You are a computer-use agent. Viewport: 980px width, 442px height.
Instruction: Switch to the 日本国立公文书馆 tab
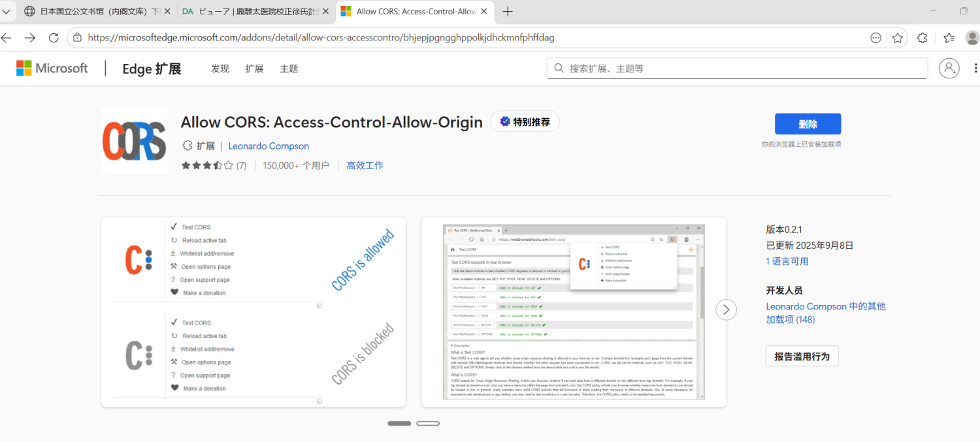95,11
